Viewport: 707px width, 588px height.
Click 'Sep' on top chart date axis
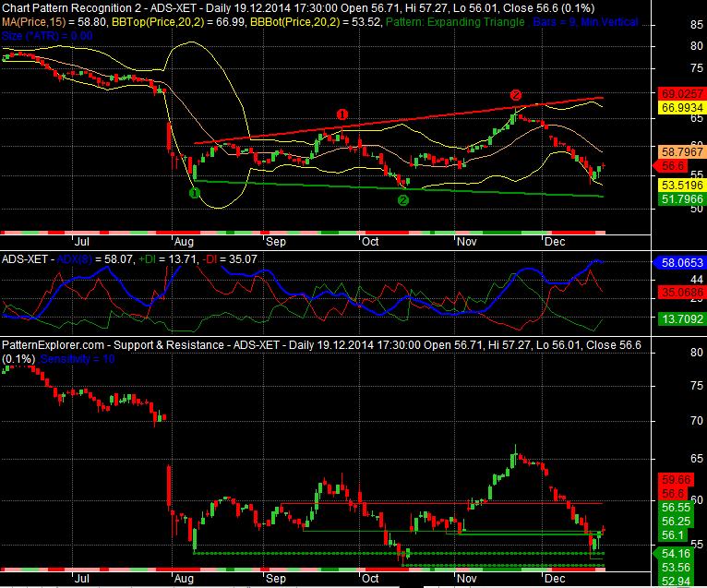[x=275, y=242]
